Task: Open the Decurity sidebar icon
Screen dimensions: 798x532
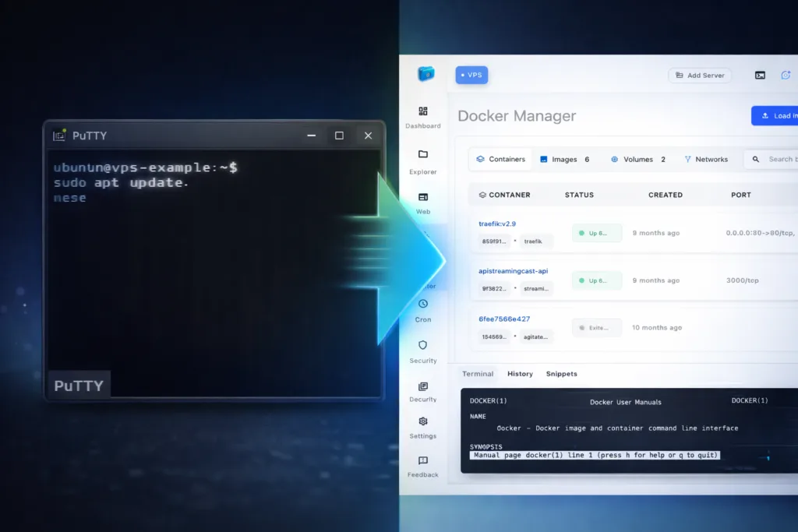Action: (x=423, y=386)
